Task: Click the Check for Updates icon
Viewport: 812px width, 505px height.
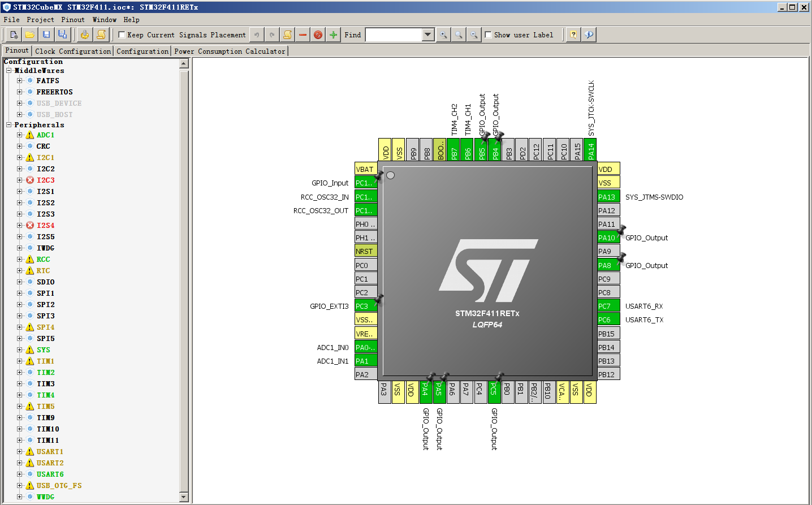Action: pos(589,34)
